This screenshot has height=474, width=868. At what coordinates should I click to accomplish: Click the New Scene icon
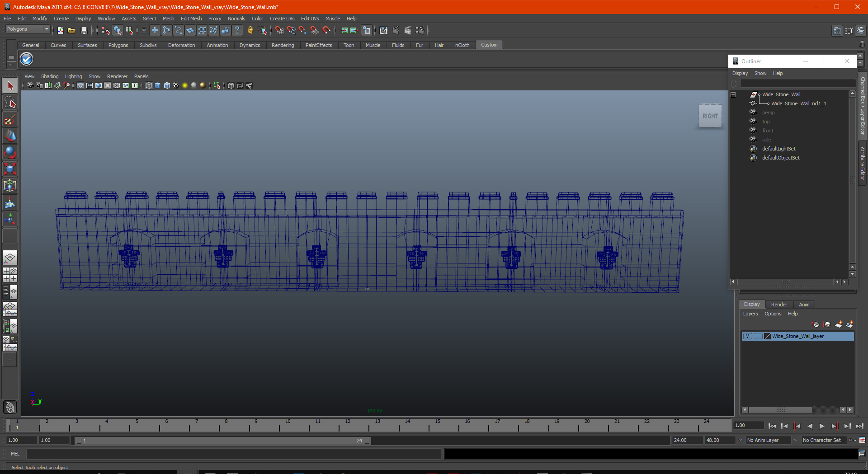click(60, 30)
